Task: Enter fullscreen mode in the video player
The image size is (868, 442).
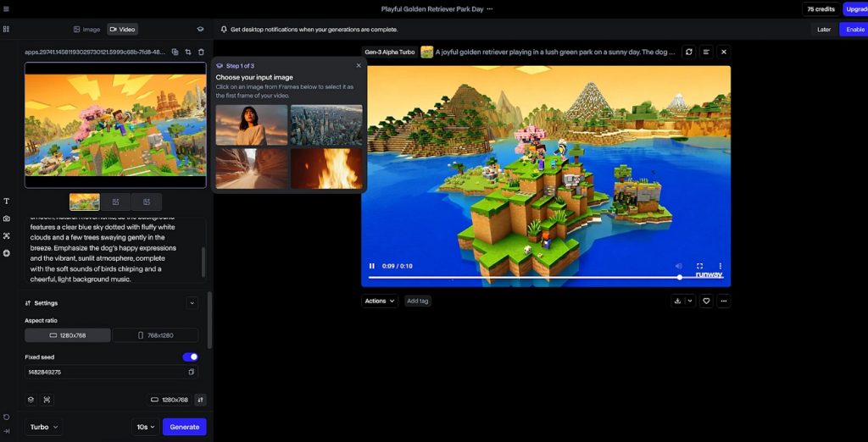Action: (x=699, y=266)
